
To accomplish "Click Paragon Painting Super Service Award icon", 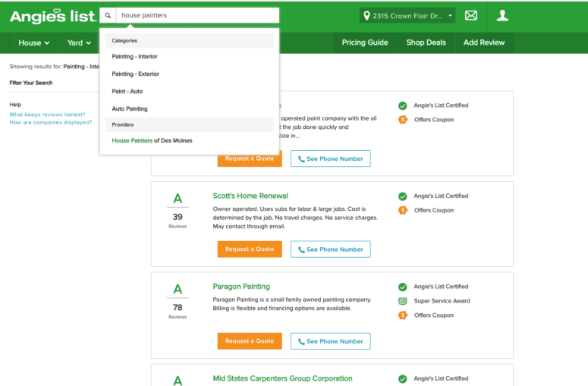I will click(402, 301).
